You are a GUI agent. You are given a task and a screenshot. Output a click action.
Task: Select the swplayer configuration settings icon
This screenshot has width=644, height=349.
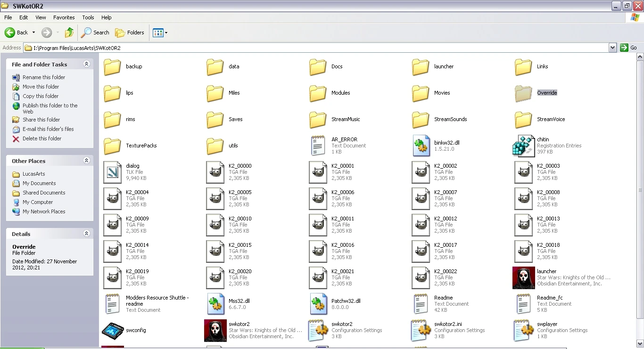click(x=523, y=331)
